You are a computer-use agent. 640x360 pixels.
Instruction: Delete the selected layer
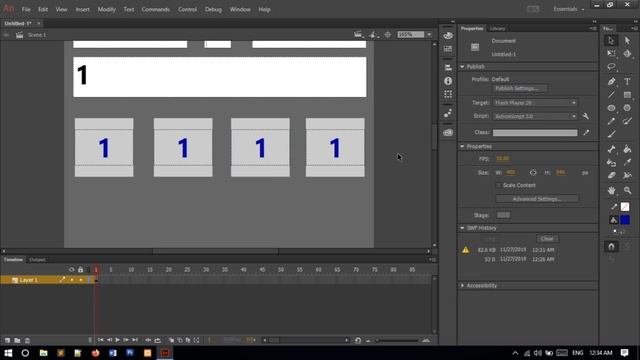(x=27, y=340)
